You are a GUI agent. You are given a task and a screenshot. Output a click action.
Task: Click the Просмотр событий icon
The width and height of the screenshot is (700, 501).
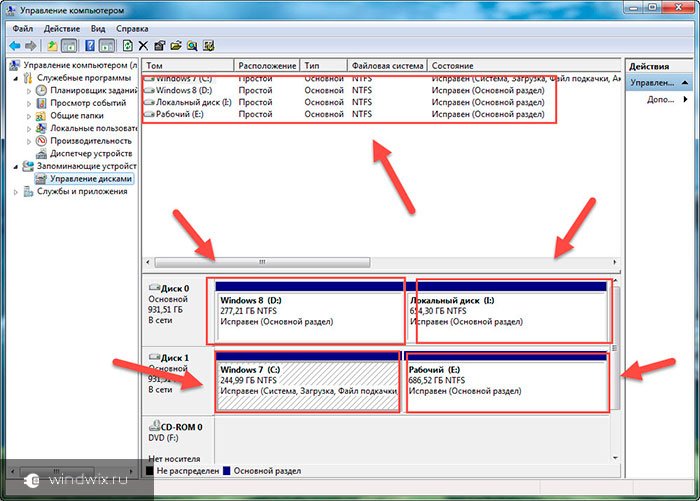pyautogui.click(x=41, y=103)
